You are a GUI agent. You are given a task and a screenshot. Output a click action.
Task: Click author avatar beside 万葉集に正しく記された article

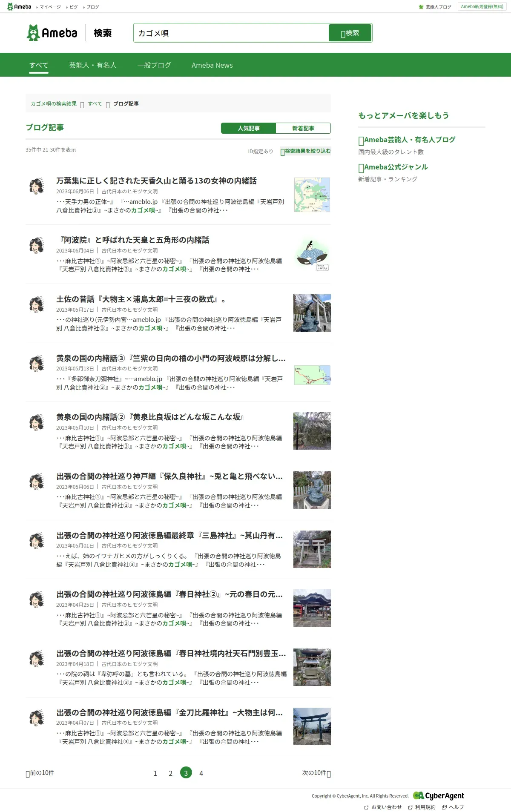pos(37,186)
